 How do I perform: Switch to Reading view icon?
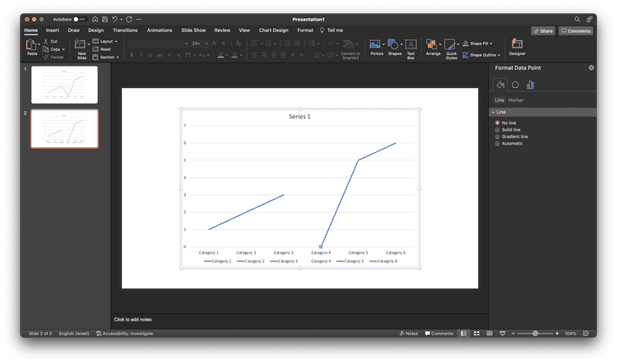click(489, 334)
